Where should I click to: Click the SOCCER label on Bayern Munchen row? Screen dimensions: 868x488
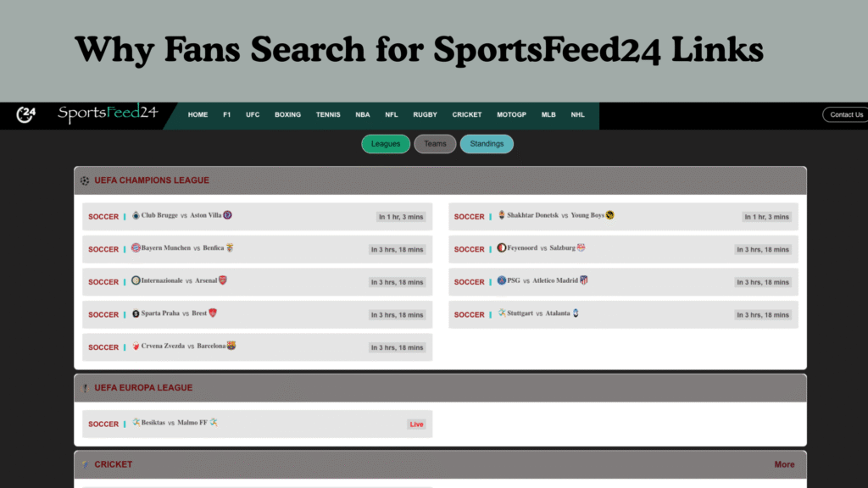pos(103,250)
